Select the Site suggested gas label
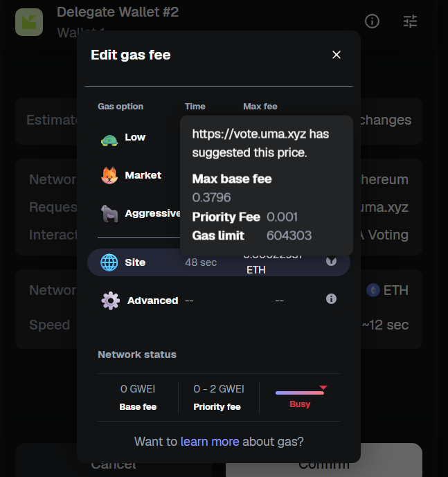Screen dimensions: 448x477 (x=135, y=262)
